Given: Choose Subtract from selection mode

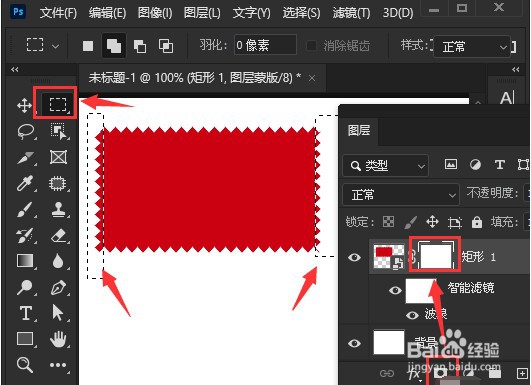Looking at the screenshot, I should click(x=140, y=46).
